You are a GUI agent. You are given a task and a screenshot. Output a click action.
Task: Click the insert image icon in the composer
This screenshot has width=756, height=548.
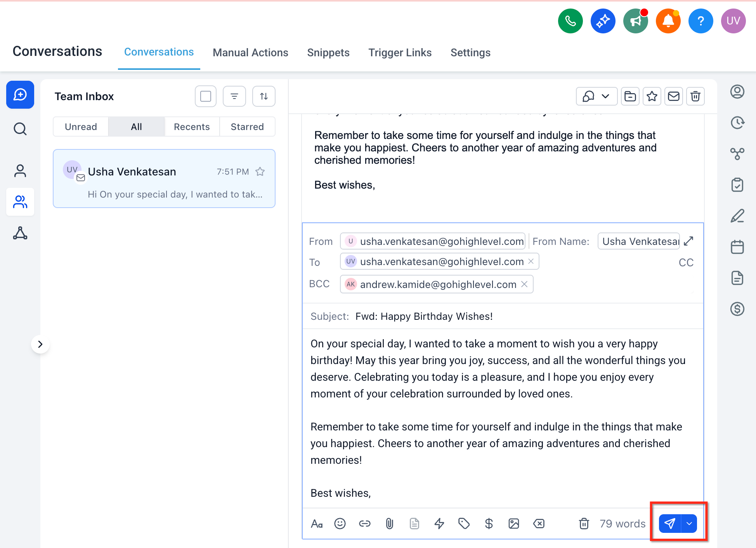point(513,524)
